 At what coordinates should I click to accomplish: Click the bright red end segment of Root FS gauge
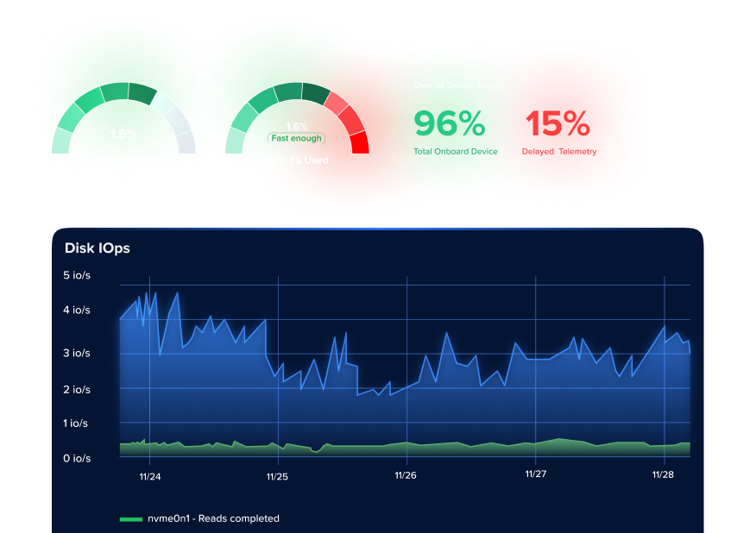pyautogui.click(x=360, y=143)
